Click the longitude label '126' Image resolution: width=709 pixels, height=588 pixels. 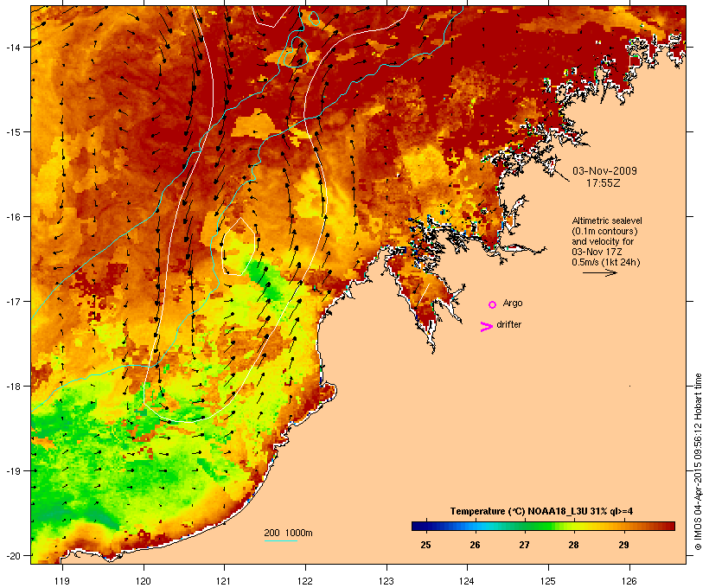(x=629, y=581)
